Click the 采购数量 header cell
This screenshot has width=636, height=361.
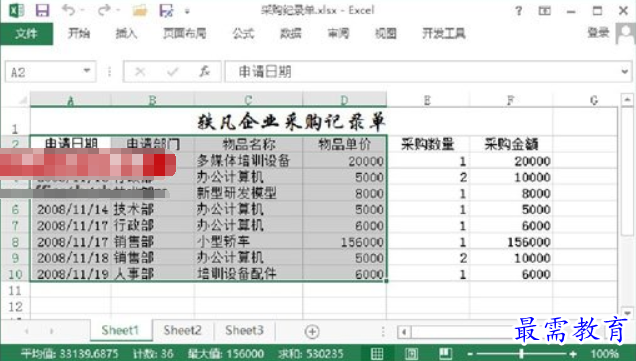point(428,144)
